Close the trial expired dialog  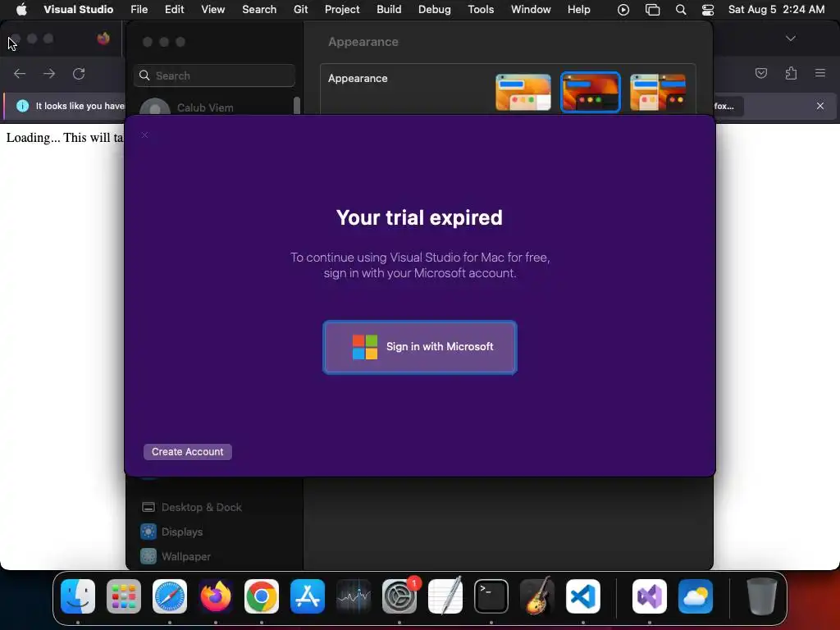coord(144,135)
